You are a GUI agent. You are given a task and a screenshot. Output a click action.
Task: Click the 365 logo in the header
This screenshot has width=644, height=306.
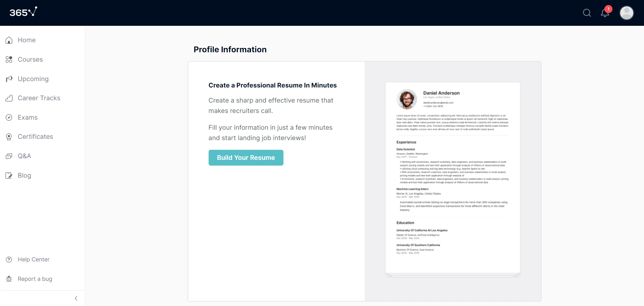[23, 12]
